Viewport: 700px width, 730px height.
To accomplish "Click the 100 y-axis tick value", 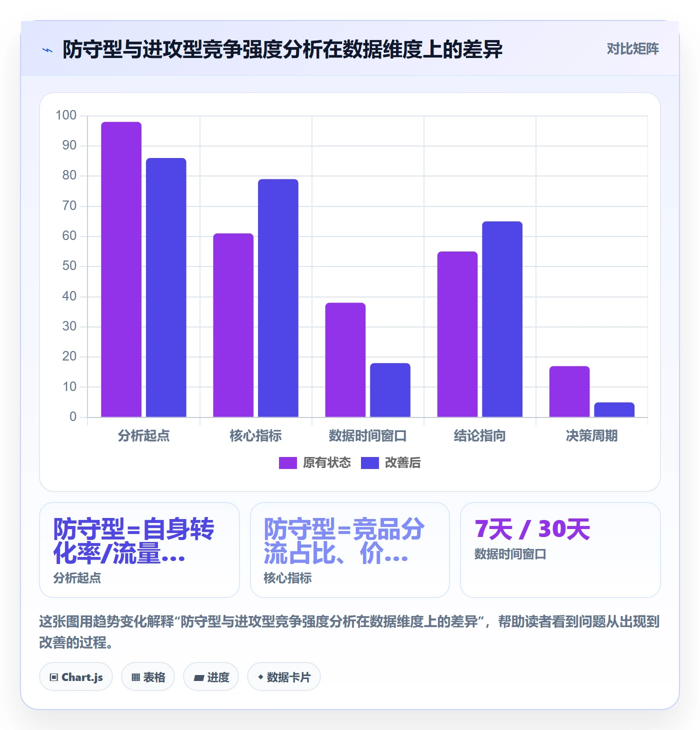I will click(66, 115).
